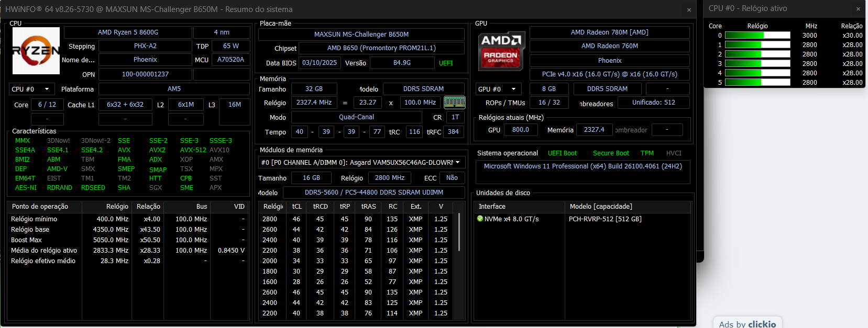Click the HVCI label
This screenshot has height=328, width=868.
674,153
